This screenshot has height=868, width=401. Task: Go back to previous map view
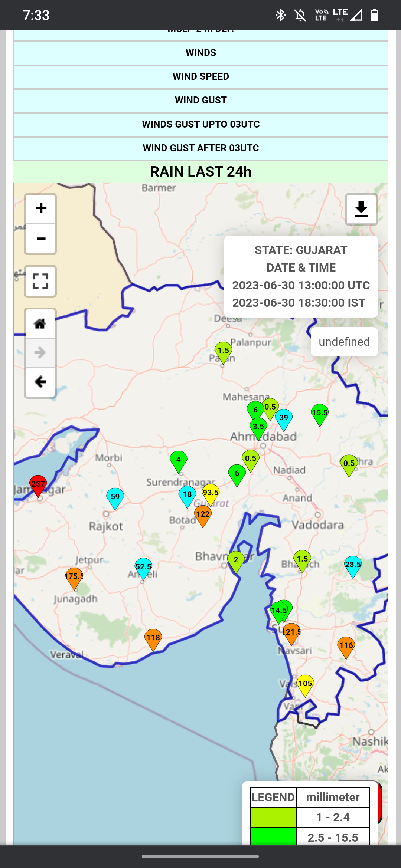tap(40, 382)
